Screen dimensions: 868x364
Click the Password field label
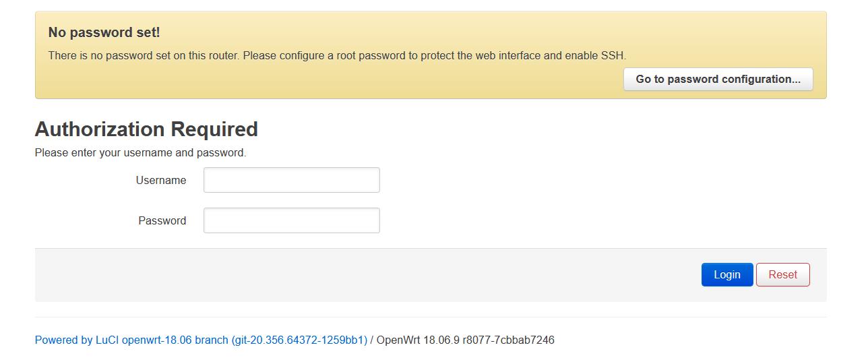(162, 220)
